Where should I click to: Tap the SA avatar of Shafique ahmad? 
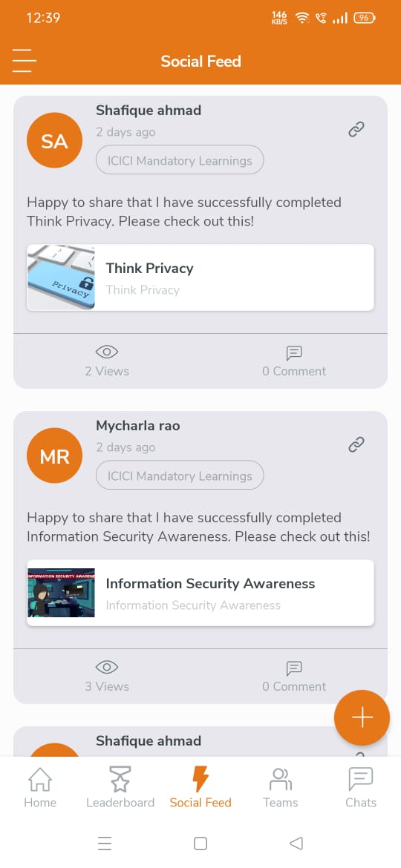[x=54, y=140]
